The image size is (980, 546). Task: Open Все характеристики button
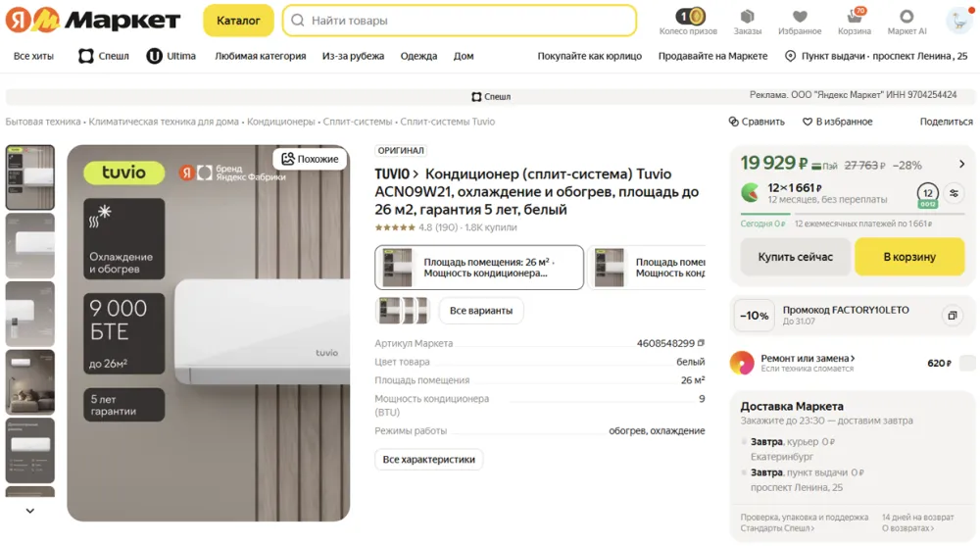(429, 459)
